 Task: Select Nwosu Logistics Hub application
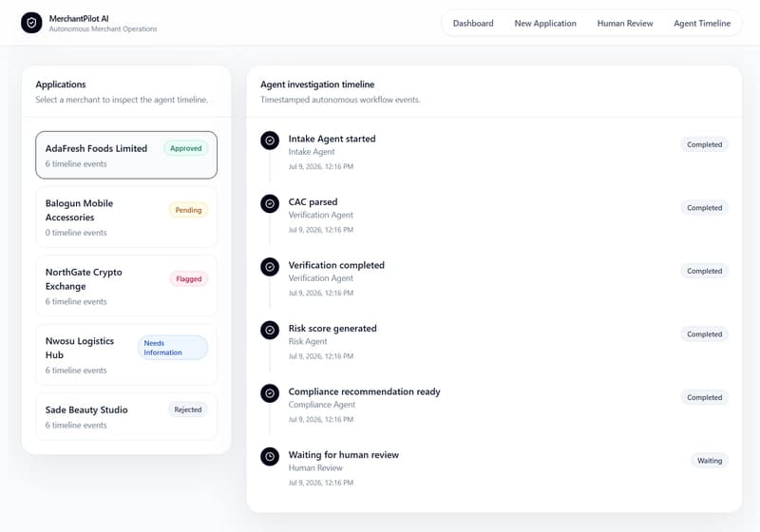click(x=126, y=354)
